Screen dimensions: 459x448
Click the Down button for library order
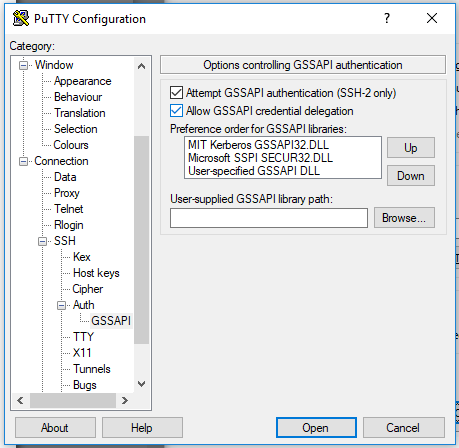411,176
